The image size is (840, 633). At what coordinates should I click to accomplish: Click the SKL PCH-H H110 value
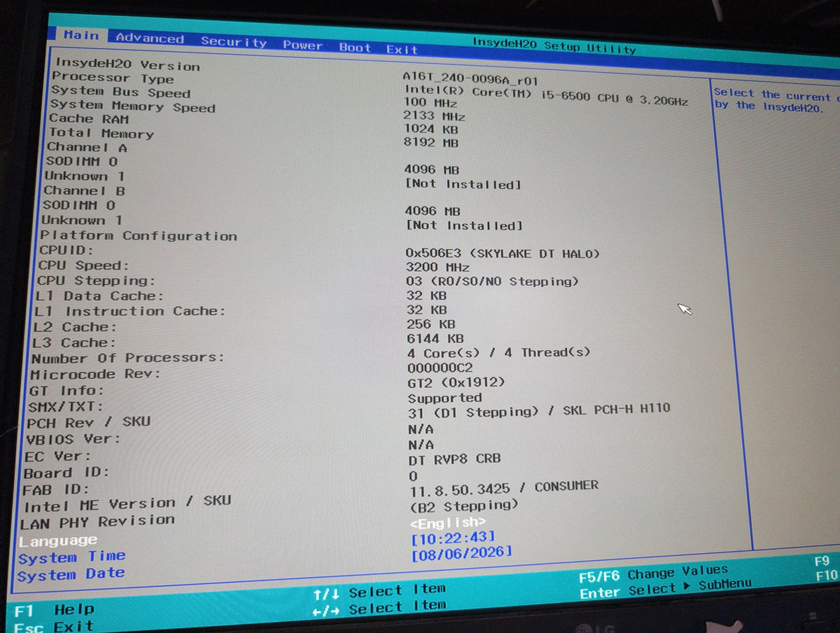pos(617,408)
